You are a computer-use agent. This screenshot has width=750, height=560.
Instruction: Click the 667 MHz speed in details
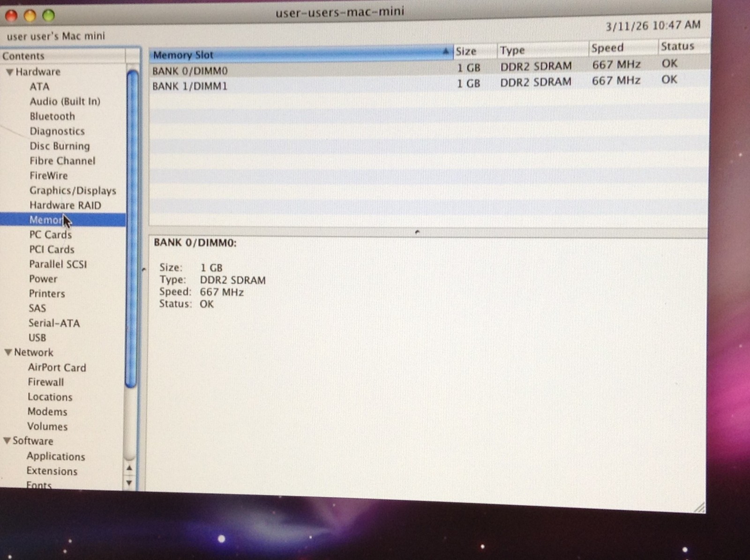click(x=222, y=292)
